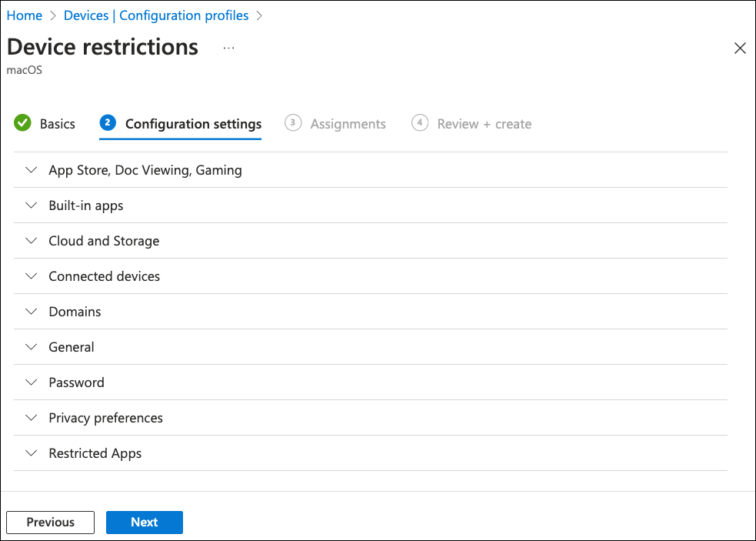Expand the Built-in apps section
Viewport: 756px width, 541px height.
coord(85,205)
